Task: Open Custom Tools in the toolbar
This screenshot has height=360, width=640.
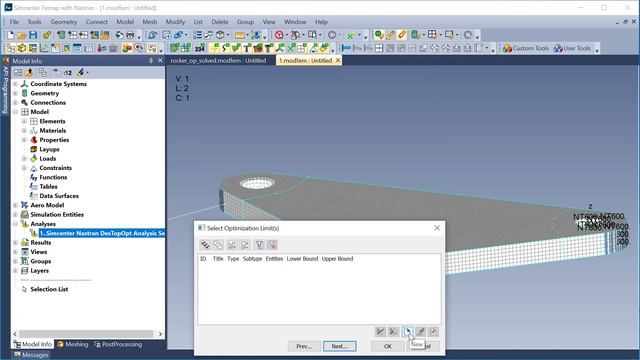Action: pyautogui.click(x=526, y=48)
